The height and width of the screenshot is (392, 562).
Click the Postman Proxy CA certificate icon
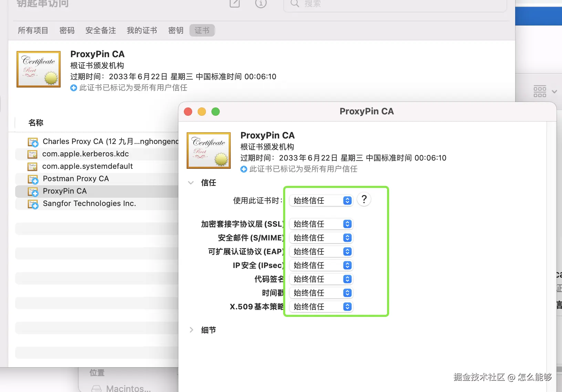(x=33, y=179)
